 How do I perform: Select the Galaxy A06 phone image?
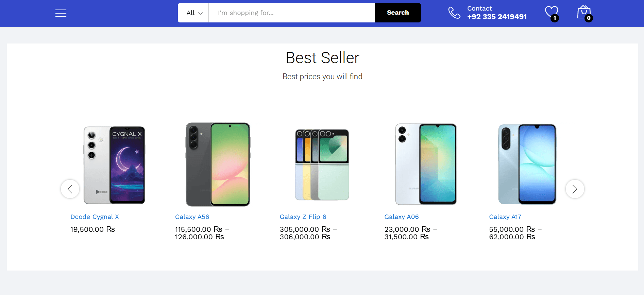(426, 164)
